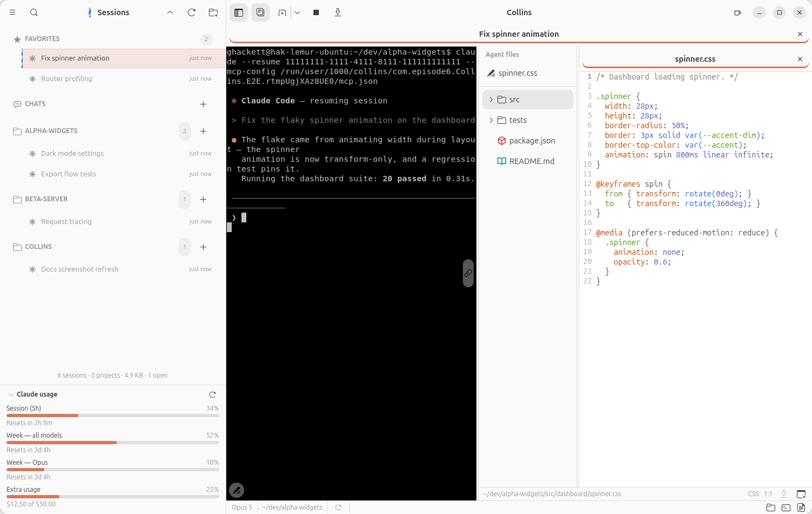Stop the running session
812x514 pixels.
(316, 12)
